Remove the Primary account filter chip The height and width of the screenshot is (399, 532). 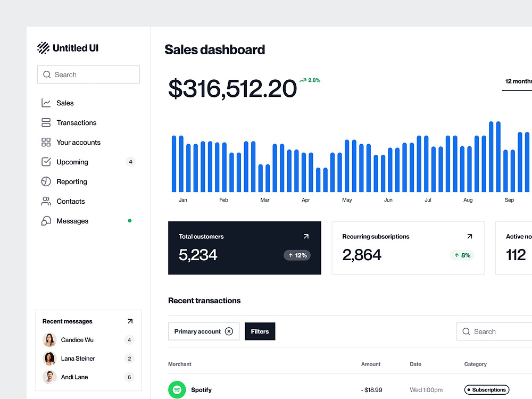tap(229, 331)
